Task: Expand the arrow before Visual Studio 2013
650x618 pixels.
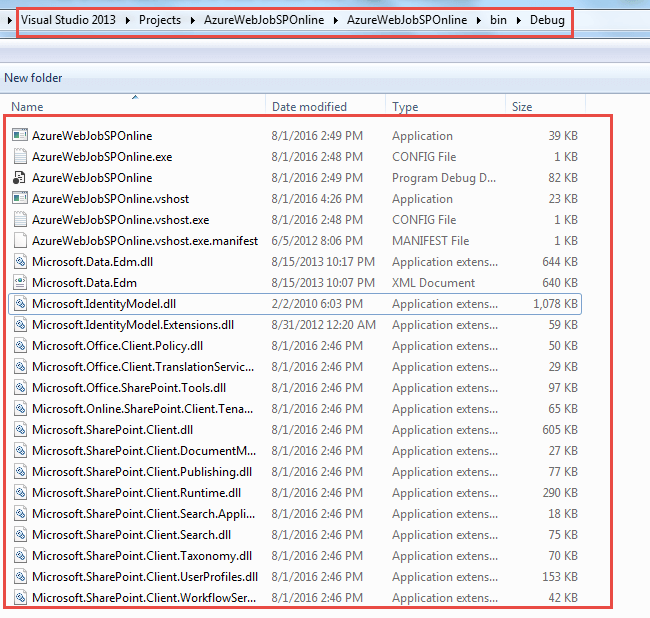Action: pyautogui.click(x=10, y=20)
